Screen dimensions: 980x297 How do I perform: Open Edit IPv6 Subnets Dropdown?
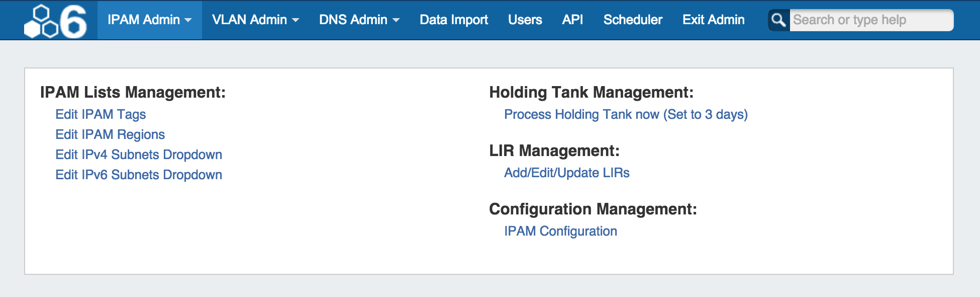[139, 175]
